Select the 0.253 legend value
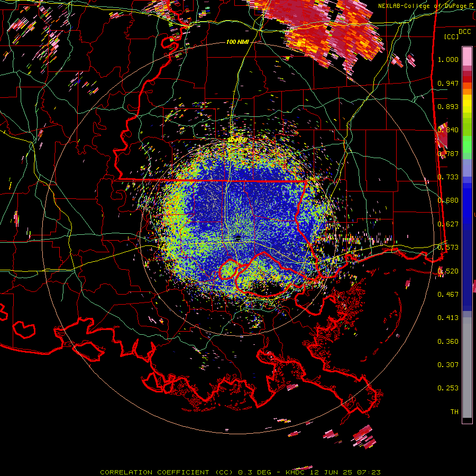 click(448, 388)
